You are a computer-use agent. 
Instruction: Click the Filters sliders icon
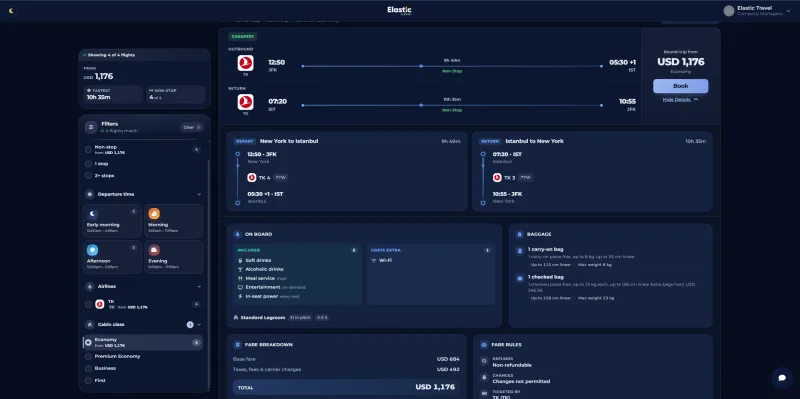[91, 127]
